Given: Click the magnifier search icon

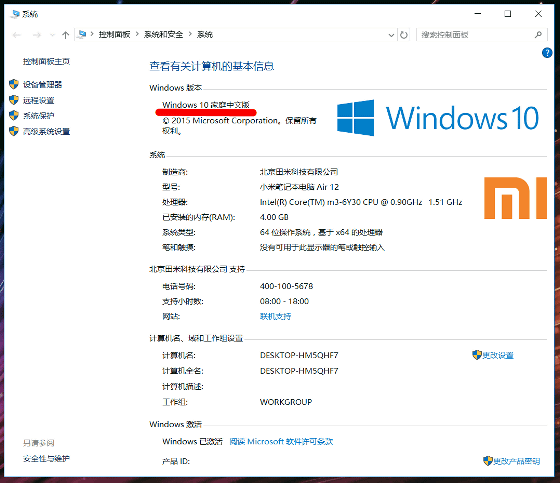Looking at the screenshot, I should [x=538, y=35].
